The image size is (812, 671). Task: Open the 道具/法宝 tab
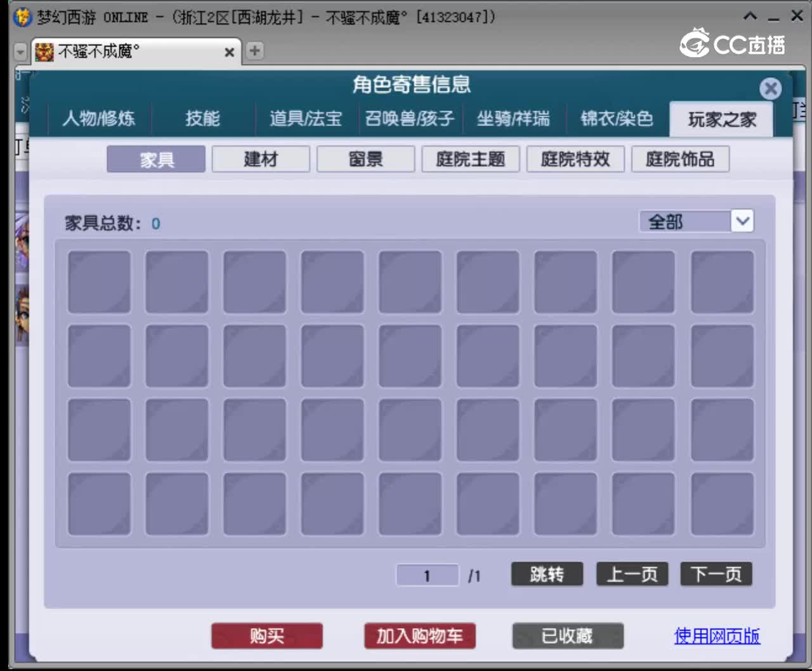coord(306,119)
